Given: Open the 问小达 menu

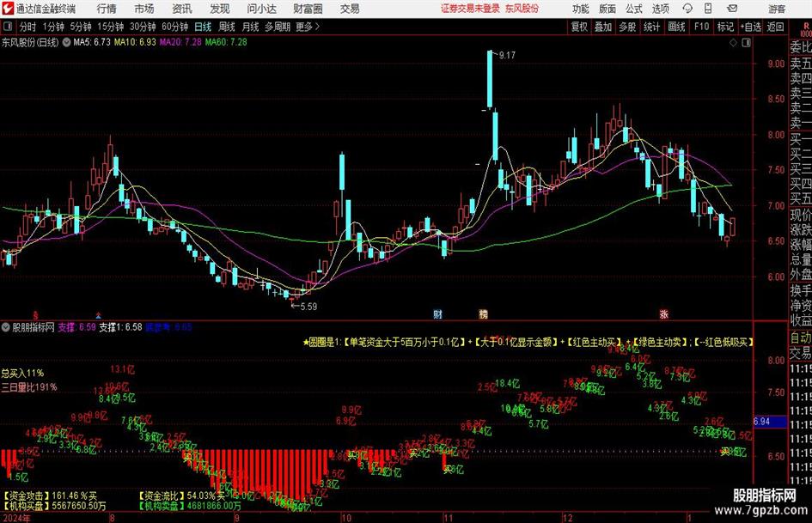Looking at the screenshot, I should click(x=261, y=9).
